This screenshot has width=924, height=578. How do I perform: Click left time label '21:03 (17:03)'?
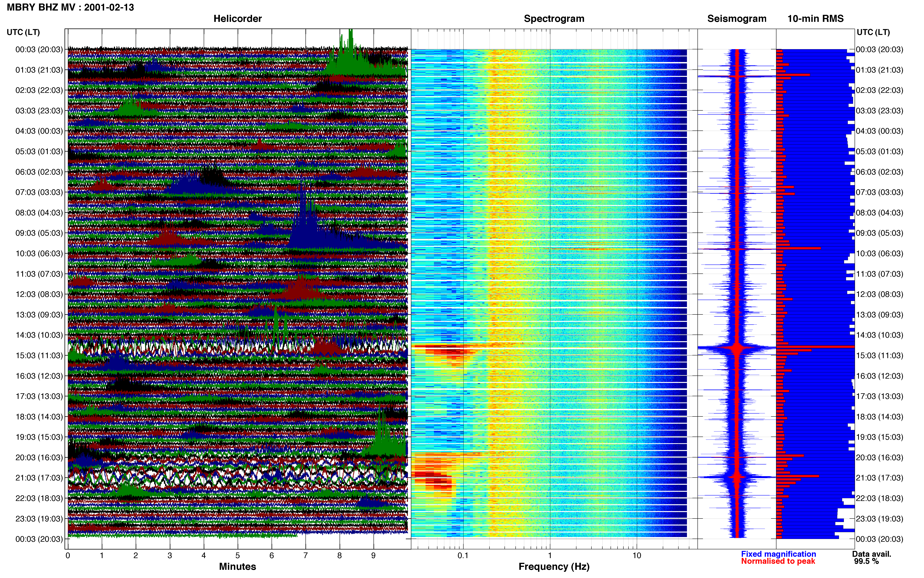click(39, 478)
